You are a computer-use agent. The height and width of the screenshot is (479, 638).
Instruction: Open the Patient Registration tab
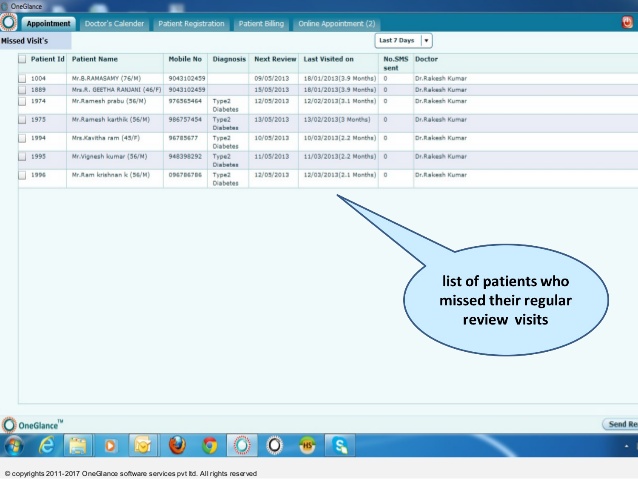[x=191, y=23]
